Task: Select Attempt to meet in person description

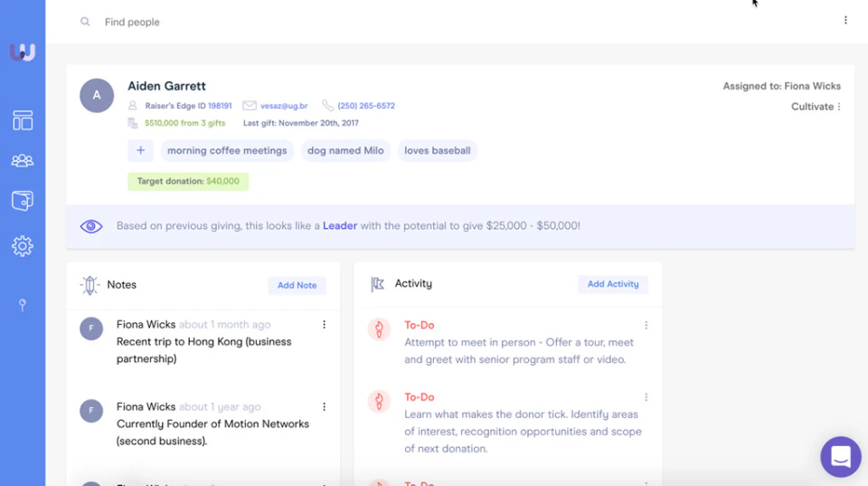Action: [x=519, y=351]
